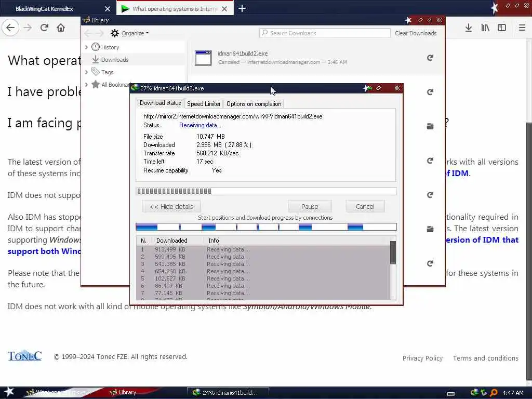Click retry icon on second download row
The height and width of the screenshot is (399, 532).
click(430, 92)
